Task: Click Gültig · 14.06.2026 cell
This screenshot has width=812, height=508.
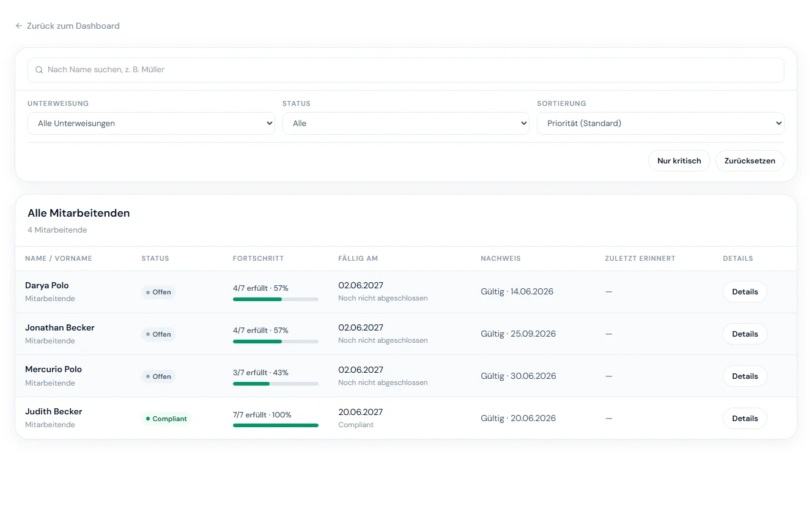Action: coord(517,292)
